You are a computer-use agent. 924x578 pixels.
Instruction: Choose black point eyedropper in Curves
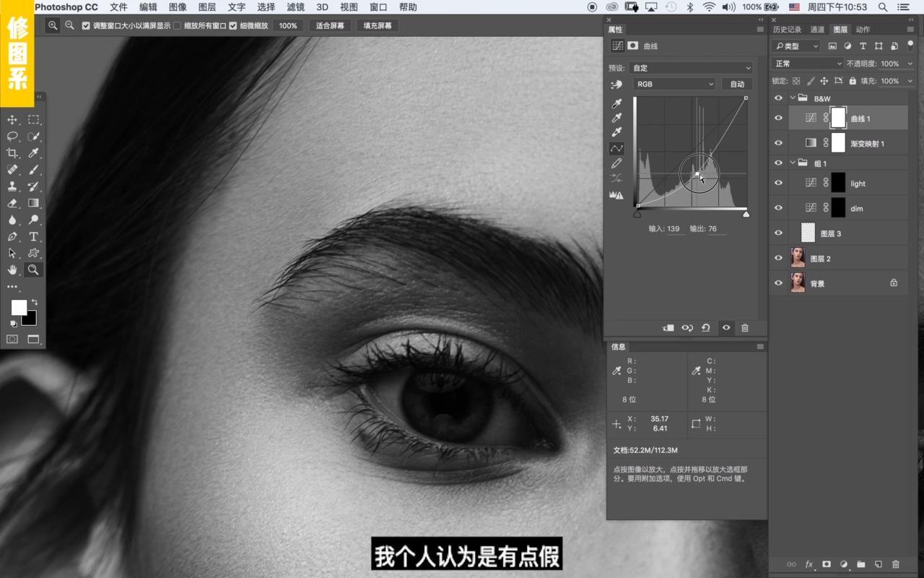[x=616, y=104]
